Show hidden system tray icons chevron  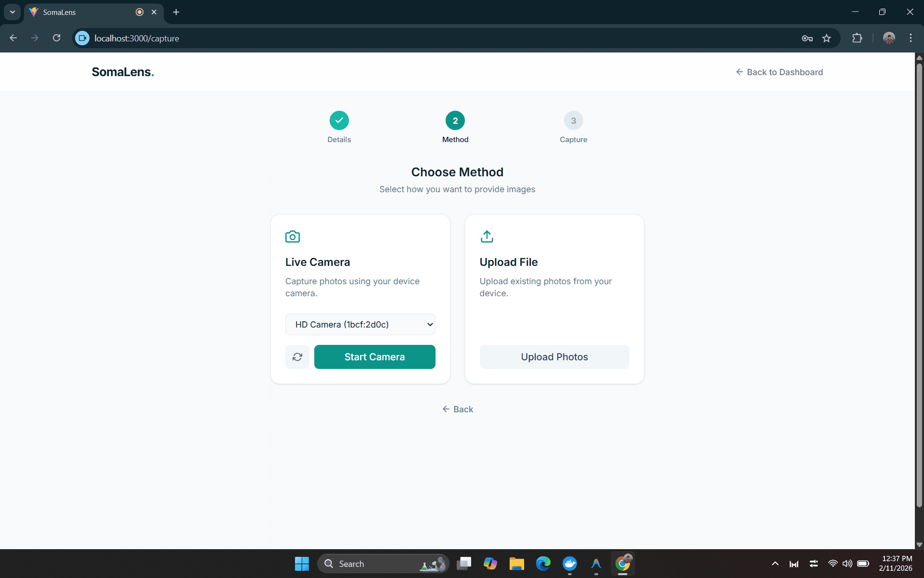775,564
